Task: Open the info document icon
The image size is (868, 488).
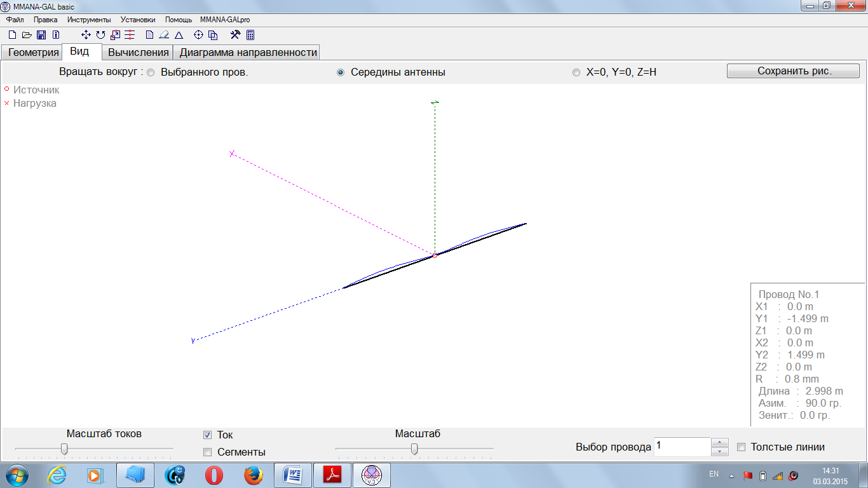Action: tap(56, 35)
